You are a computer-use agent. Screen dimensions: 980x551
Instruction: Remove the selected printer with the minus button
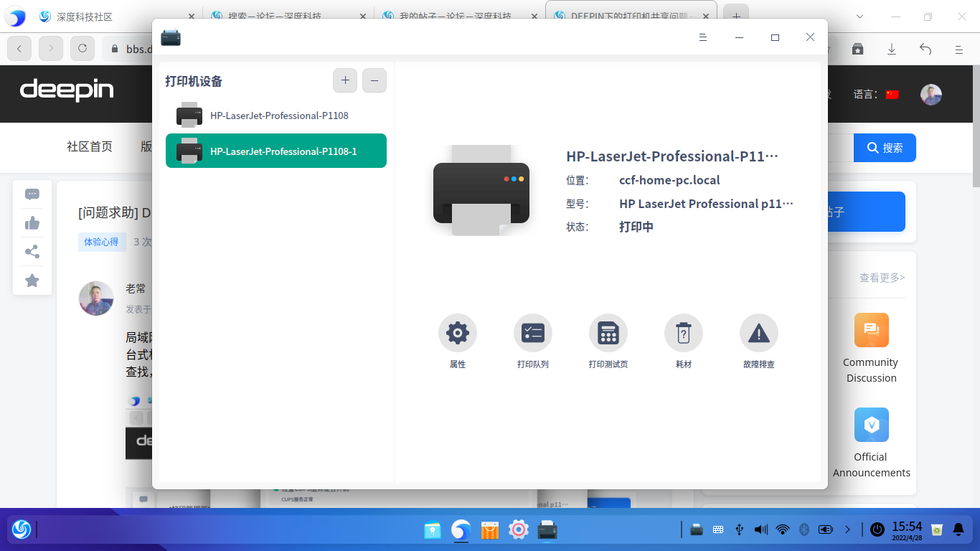[x=374, y=80]
